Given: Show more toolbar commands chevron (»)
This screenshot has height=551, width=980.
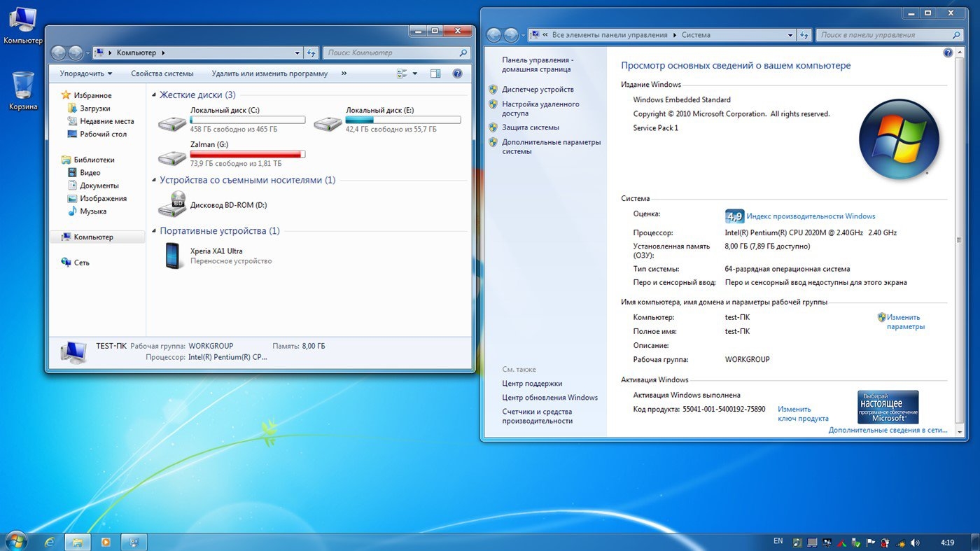Looking at the screenshot, I should pos(344,74).
